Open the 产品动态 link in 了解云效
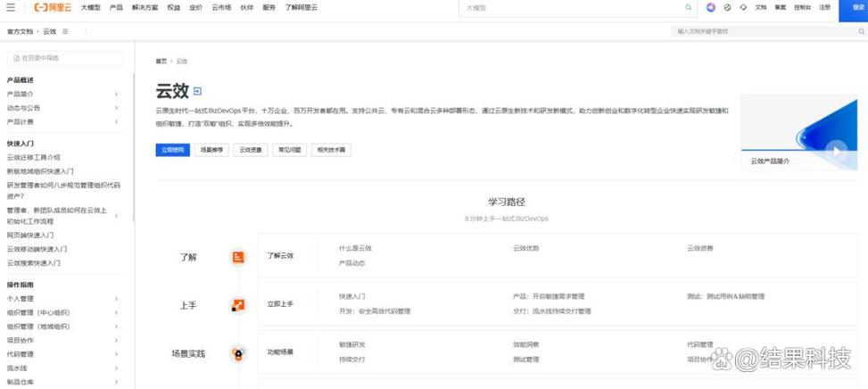Image resolution: width=868 pixels, height=389 pixels. 352,263
